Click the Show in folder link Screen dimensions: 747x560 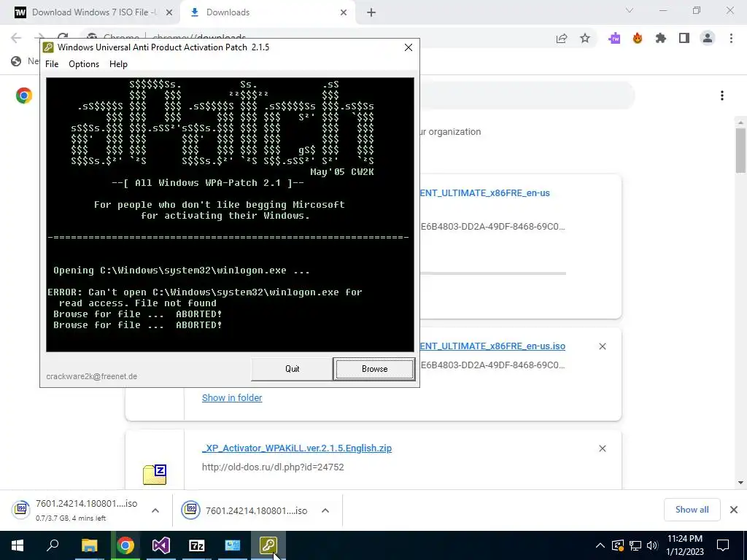click(232, 397)
